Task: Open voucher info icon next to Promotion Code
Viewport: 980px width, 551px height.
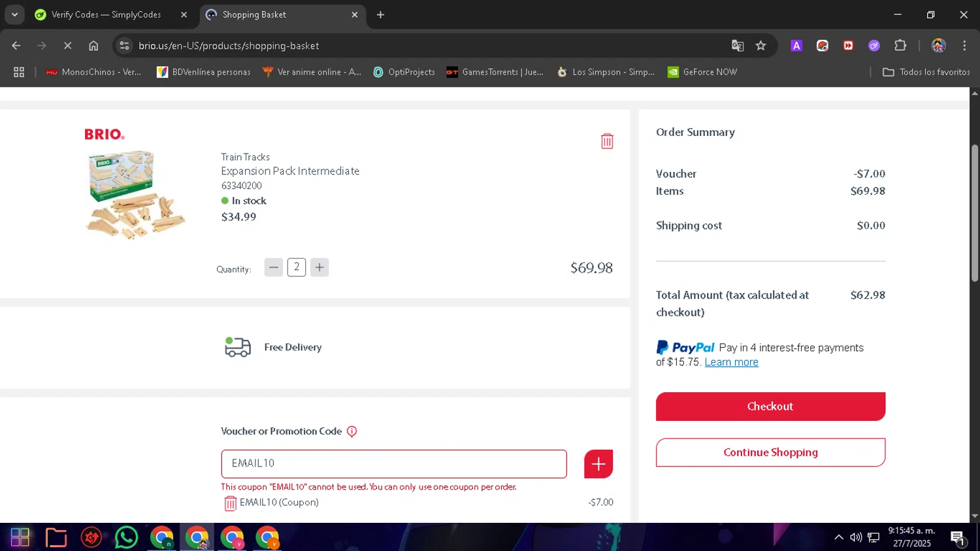Action: point(351,431)
